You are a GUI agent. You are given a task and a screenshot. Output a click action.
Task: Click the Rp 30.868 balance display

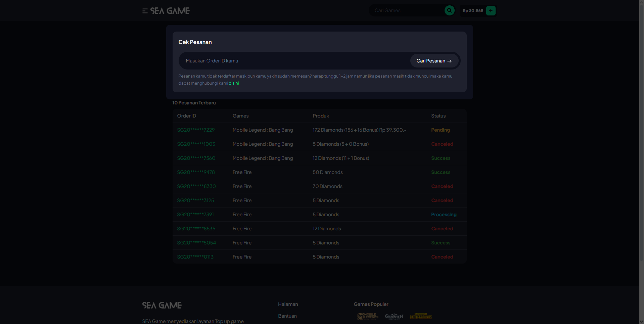click(473, 11)
